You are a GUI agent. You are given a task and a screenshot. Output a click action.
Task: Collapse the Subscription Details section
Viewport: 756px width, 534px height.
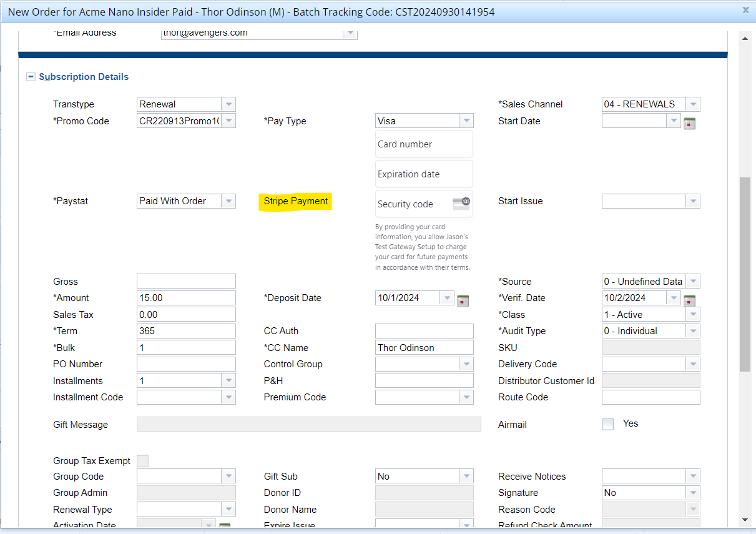click(31, 77)
